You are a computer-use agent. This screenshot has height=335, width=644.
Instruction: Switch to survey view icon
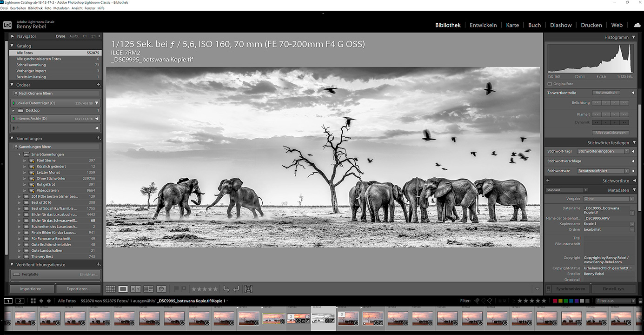148,289
